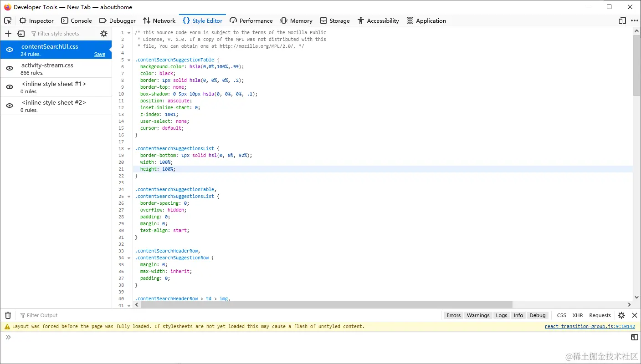Toggle the Errors console filter
The width and height of the screenshot is (641, 364).
click(453, 315)
